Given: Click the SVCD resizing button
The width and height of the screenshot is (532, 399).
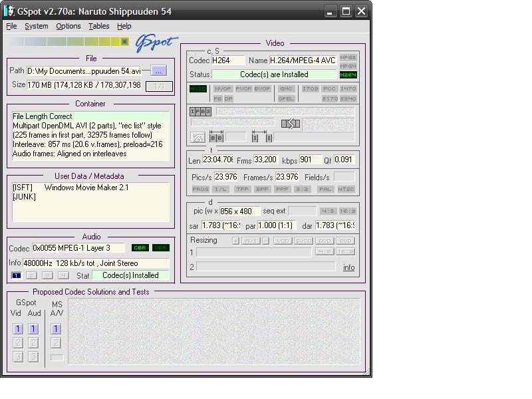Looking at the screenshot, I should coord(303,241).
